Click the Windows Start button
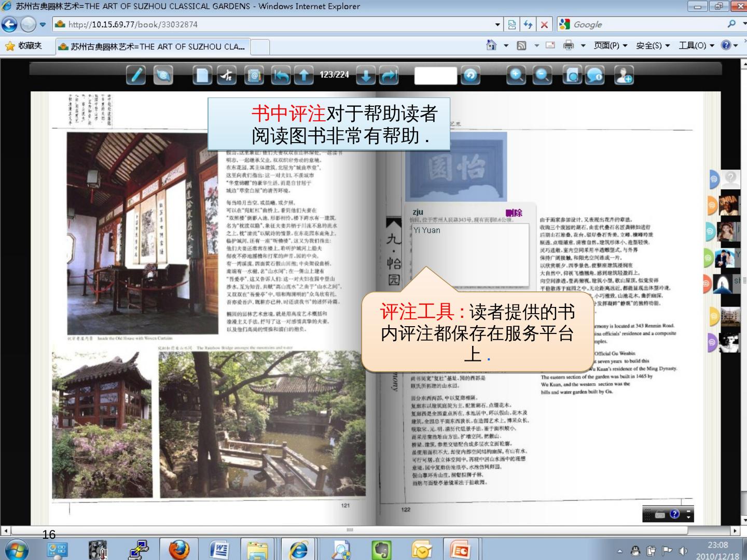This screenshot has height=560, width=747. 16,550
